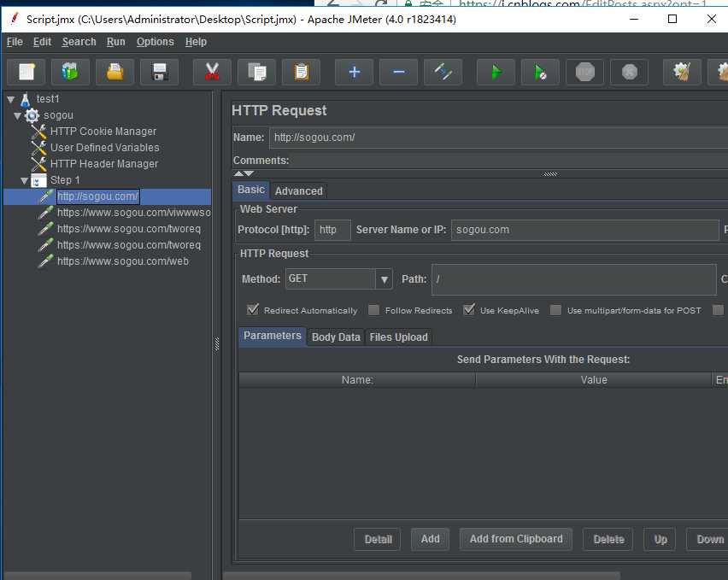The height and width of the screenshot is (580, 728).
Task: Cut the selected element with the scissors icon
Action: tap(212, 72)
